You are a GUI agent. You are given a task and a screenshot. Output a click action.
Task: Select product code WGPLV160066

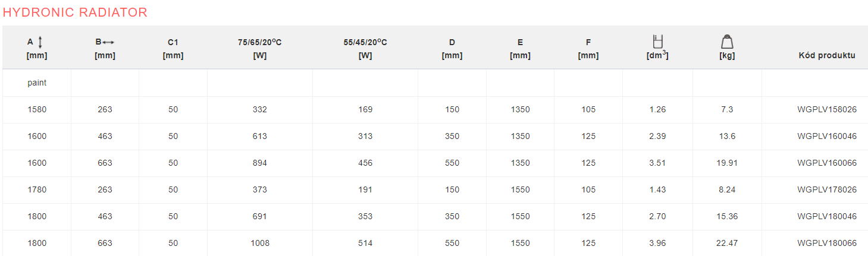click(827, 163)
